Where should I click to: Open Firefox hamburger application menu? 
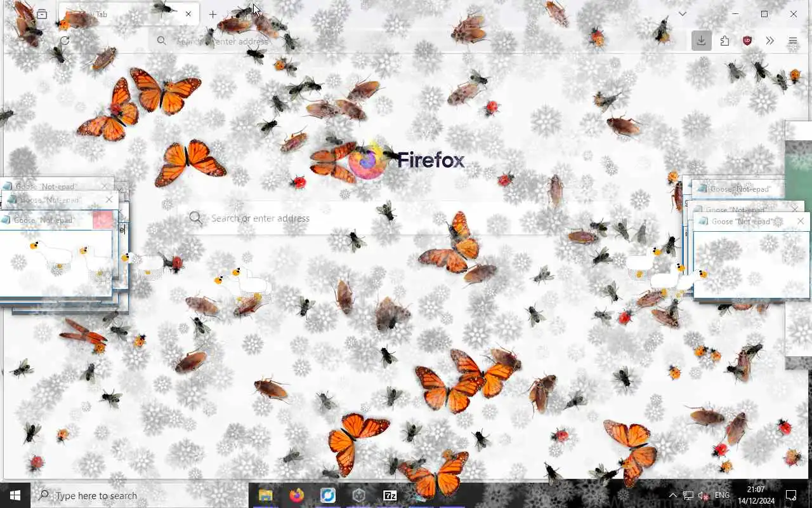click(x=793, y=41)
